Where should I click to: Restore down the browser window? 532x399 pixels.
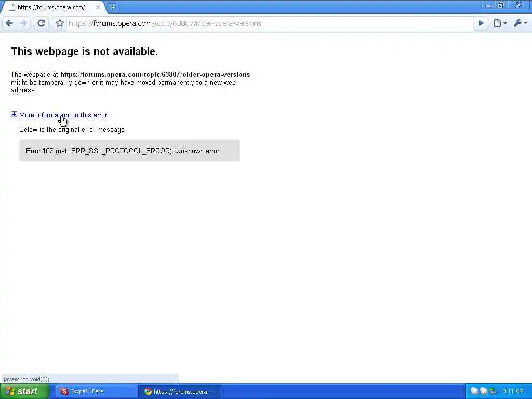tap(501, 5)
